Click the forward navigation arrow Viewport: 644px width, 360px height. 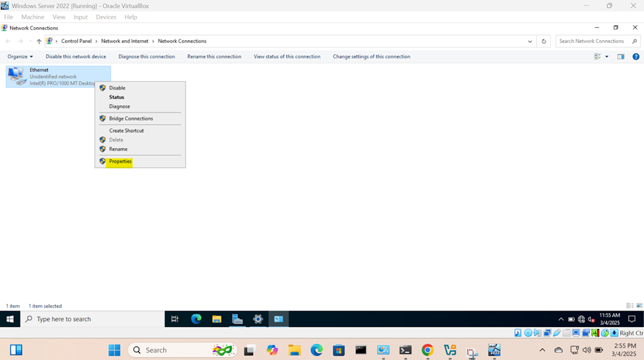coord(20,41)
